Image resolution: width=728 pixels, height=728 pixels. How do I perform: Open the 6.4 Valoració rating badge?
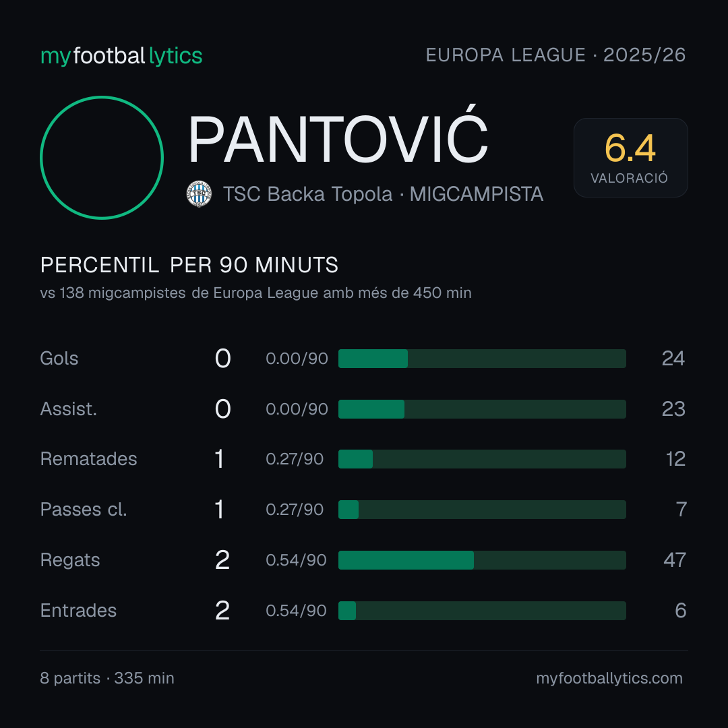[x=630, y=157]
